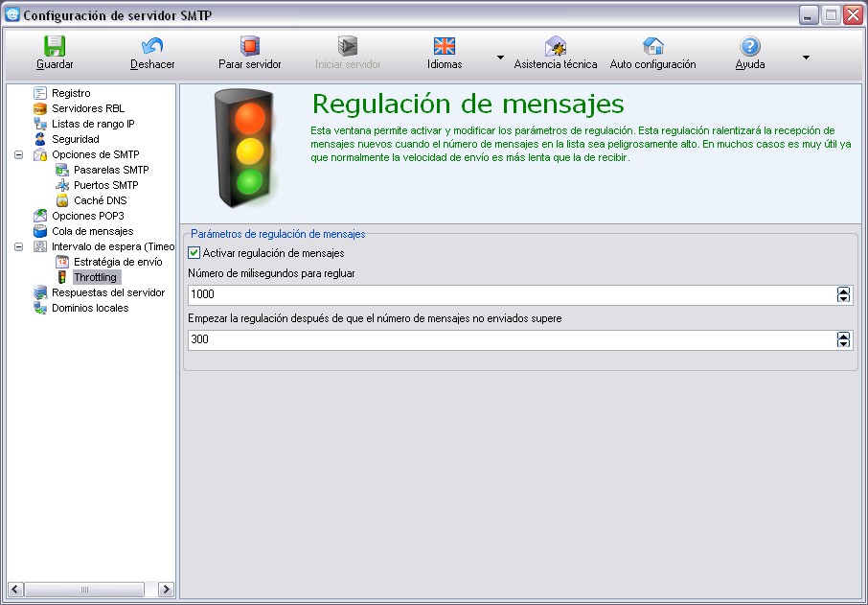
Task: Click the Ayuda question mark icon
Action: pyautogui.click(x=750, y=46)
